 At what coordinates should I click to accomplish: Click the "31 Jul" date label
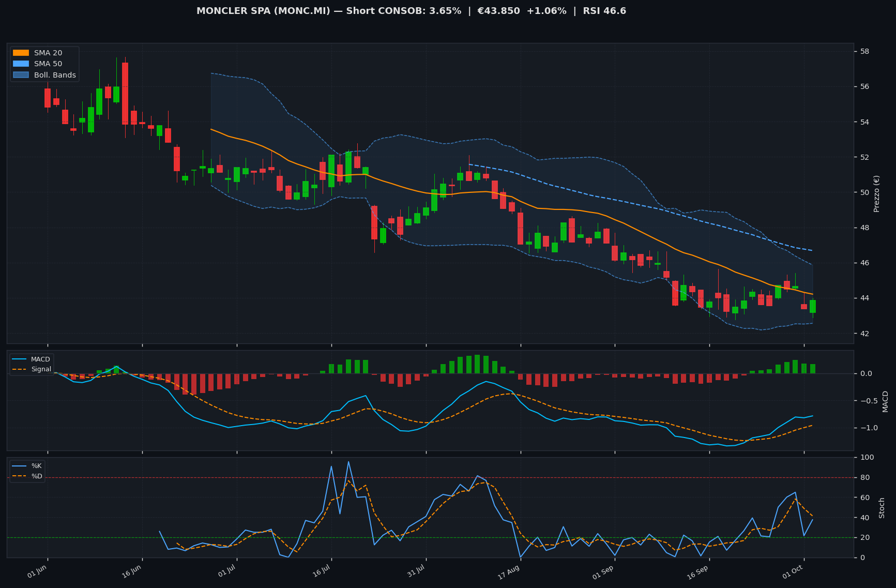point(416,572)
